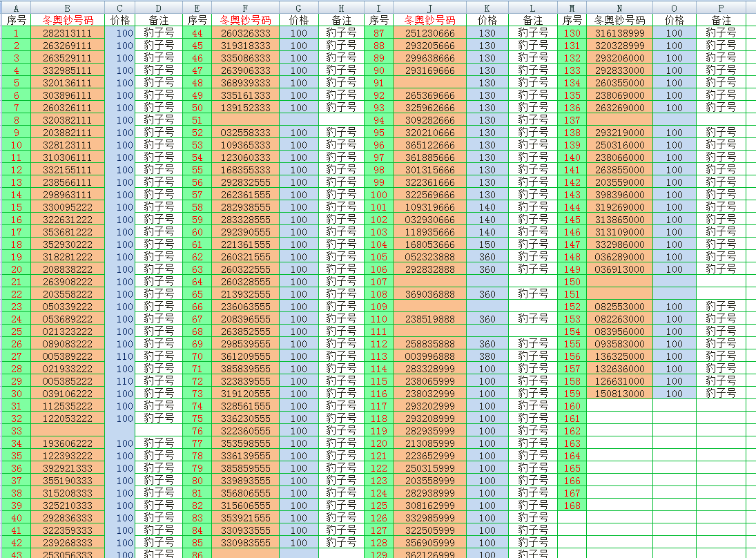
Task: Select the 265369666 cell
Action: pyautogui.click(x=429, y=95)
